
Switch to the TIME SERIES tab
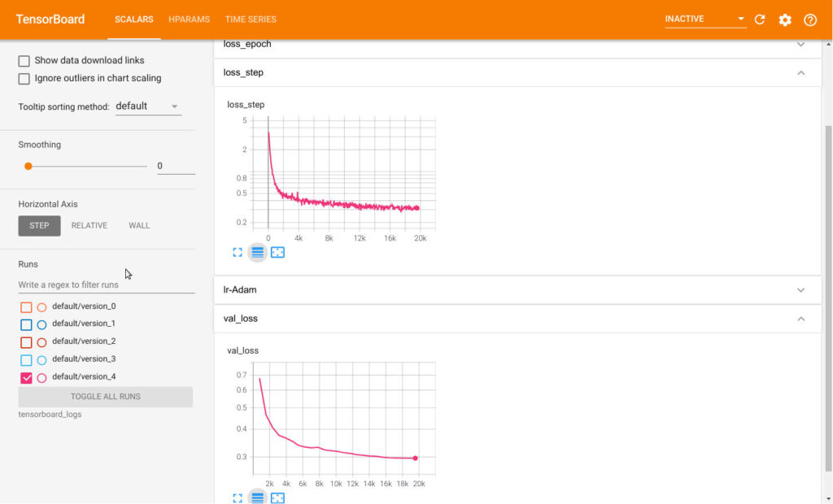[251, 20]
